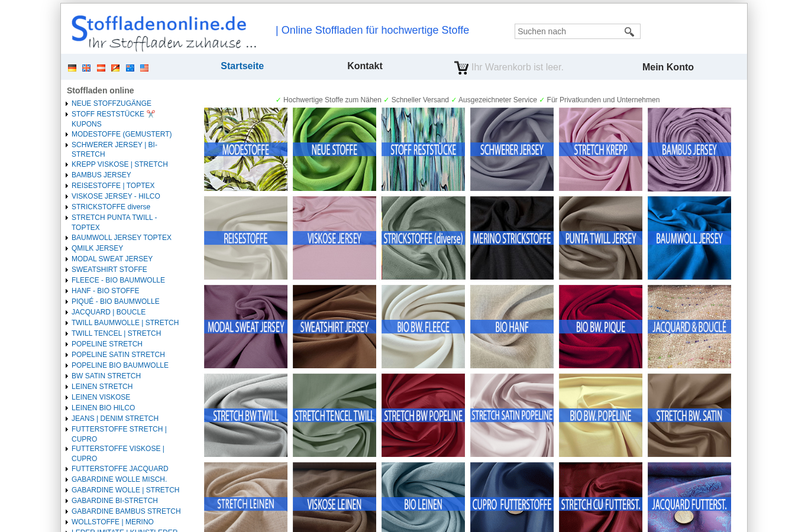Click GABARDINE BAMBUS STRETCH entry

coord(126,511)
